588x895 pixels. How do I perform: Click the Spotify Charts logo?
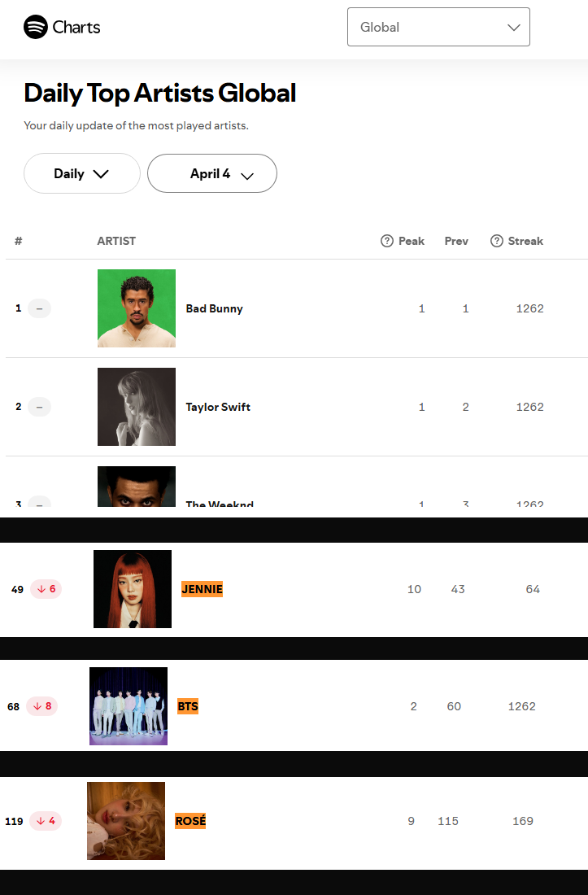(62, 27)
